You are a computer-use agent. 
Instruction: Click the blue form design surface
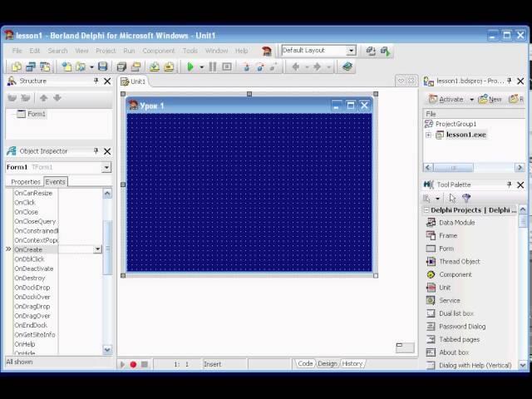click(x=249, y=192)
